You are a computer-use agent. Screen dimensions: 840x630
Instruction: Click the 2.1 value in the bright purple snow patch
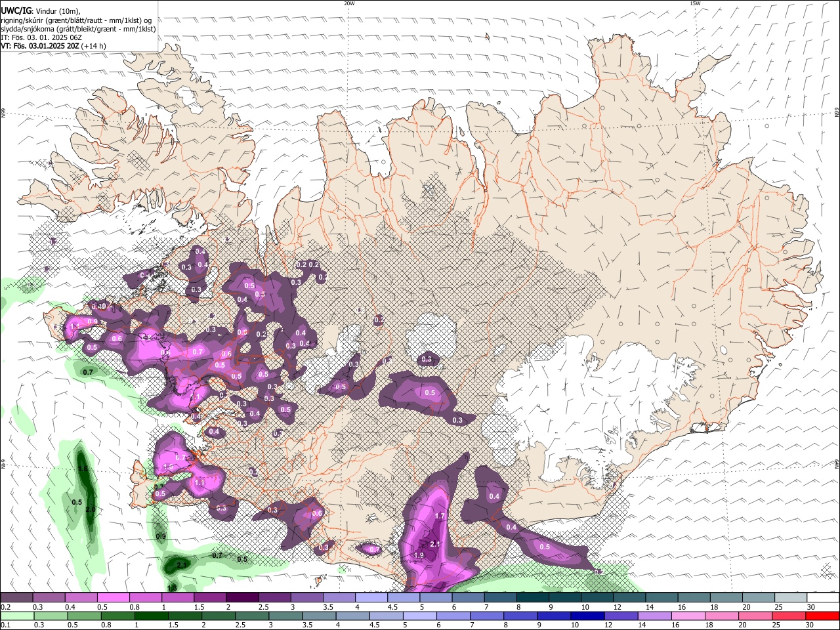point(435,544)
